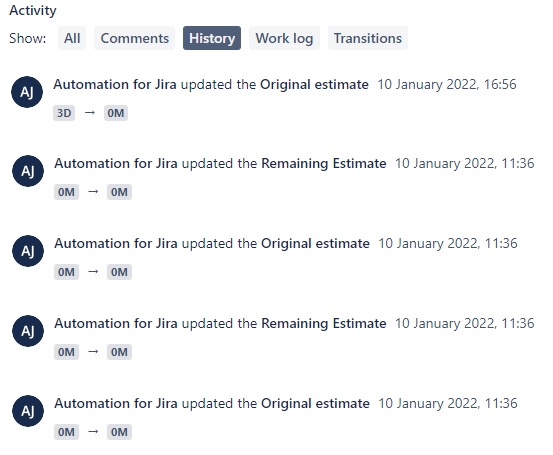This screenshot has height=455, width=553.
Task: Click the 16:56 timestamp of first entry
Action: 447,85
